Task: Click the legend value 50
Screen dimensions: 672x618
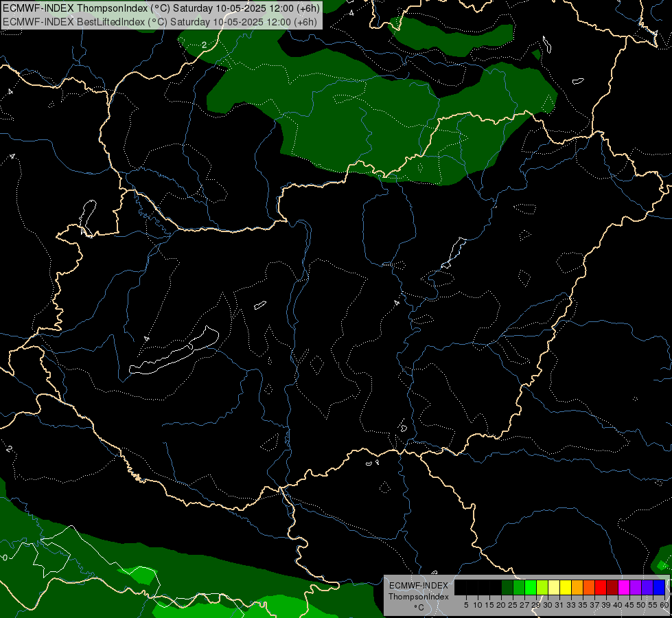Action: (x=641, y=605)
